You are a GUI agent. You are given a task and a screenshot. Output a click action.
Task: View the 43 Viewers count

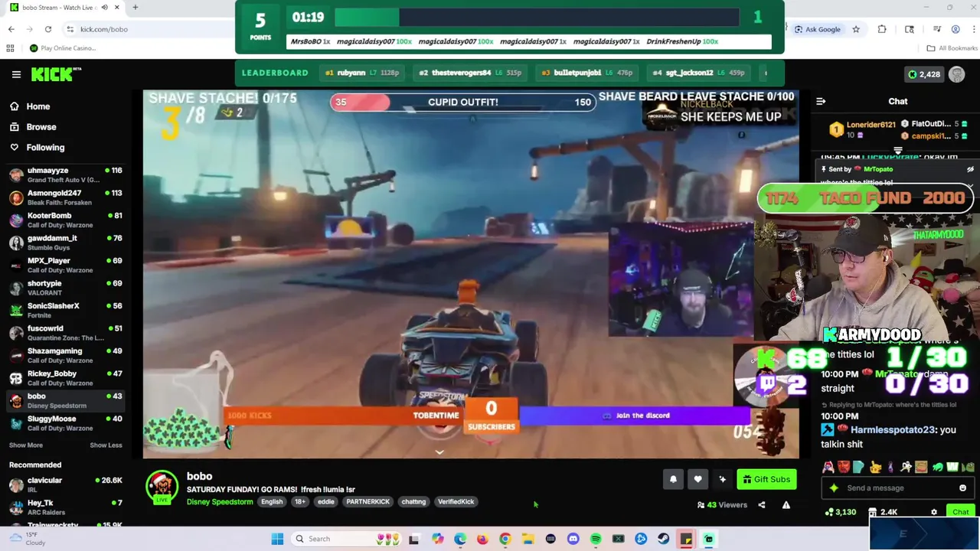point(722,505)
